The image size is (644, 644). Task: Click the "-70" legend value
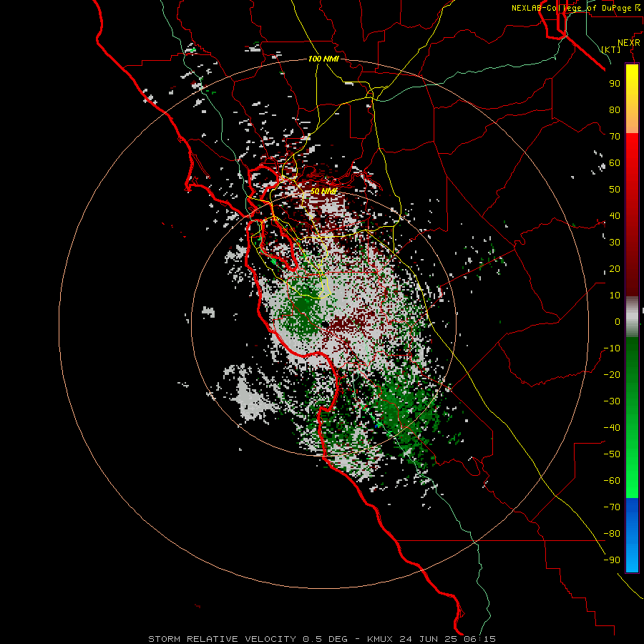click(x=612, y=507)
